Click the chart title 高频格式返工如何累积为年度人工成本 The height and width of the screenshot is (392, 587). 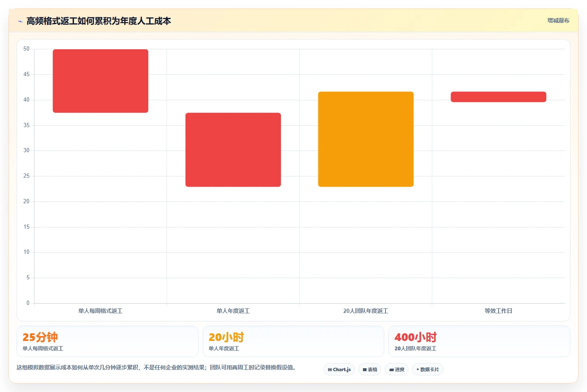click(99, 21)
